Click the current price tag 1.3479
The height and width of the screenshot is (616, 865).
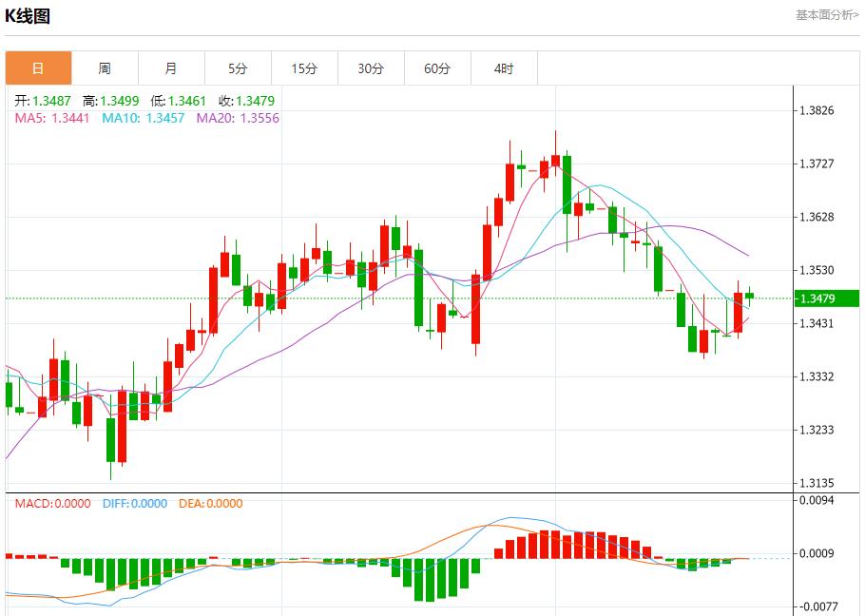coord(826,298)
